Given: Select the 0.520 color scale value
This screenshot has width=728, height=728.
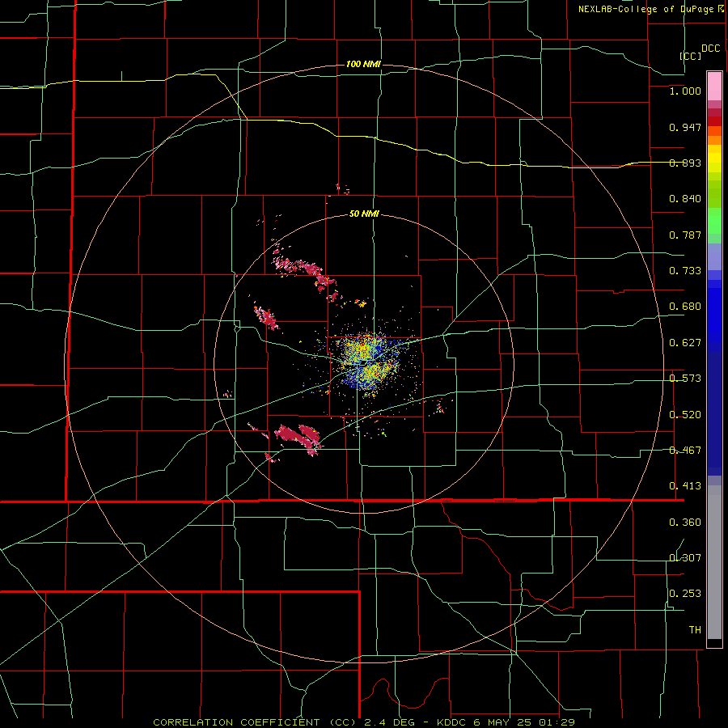Looking at the screenshot, I should click(x=685, y=415).
